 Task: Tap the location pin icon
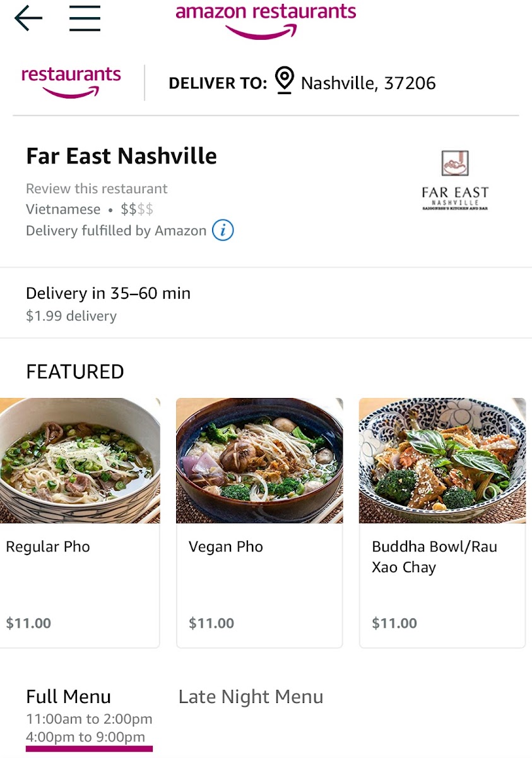pyautogui.click(x=285, y=81)
